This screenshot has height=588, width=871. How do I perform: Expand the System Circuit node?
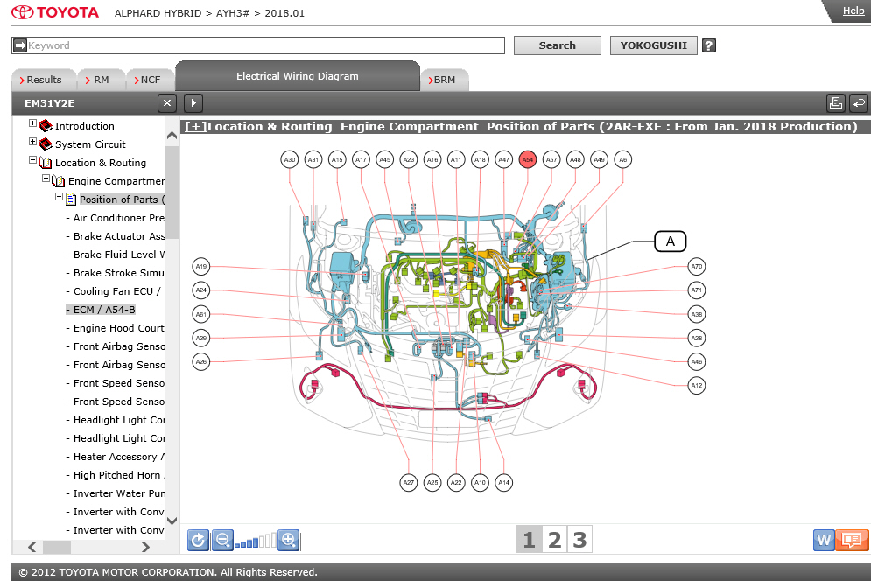click(32, 142)
